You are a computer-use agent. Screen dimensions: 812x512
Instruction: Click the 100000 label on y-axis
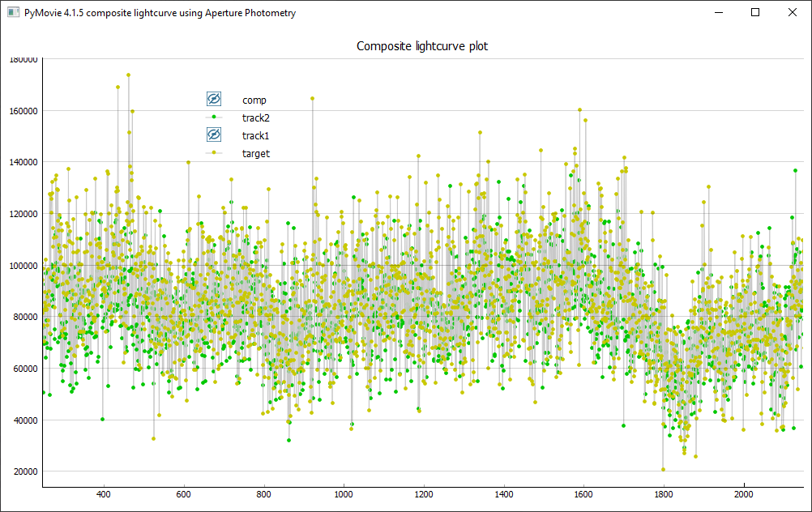(x=24, y=266)
